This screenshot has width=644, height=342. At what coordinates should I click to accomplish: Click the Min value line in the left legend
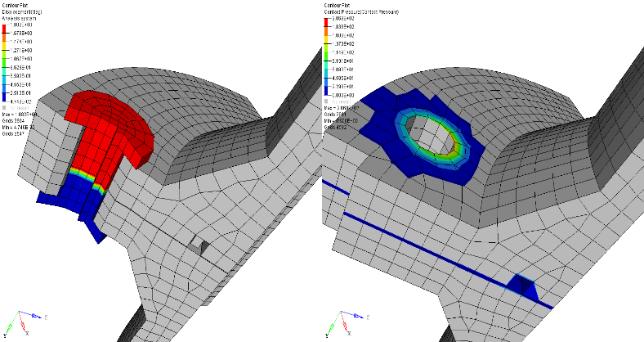click(19, 128)
